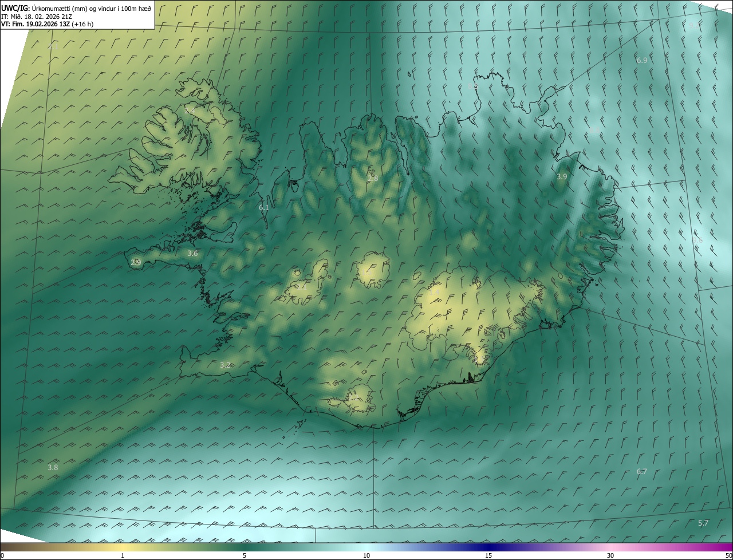Click the map title starting with 'UWC/IG: Úrkomumætti'
733x560 pixels.
(76, 8)
